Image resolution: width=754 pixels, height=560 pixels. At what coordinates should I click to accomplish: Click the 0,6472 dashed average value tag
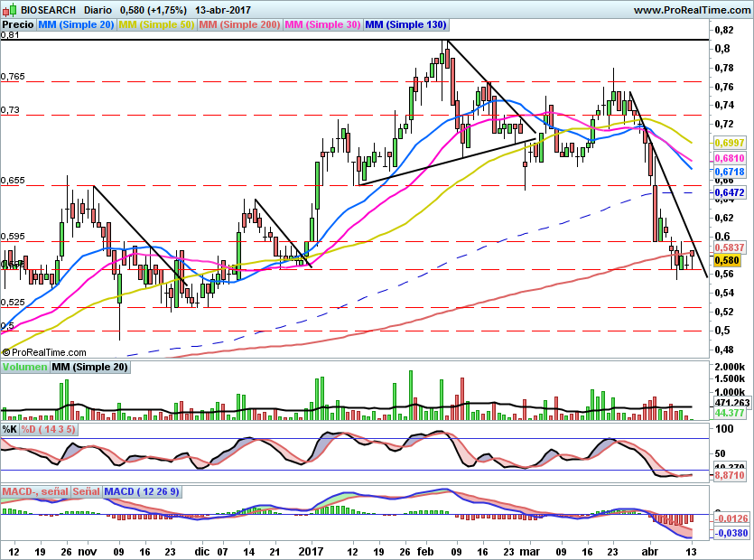tap(728, 193)
